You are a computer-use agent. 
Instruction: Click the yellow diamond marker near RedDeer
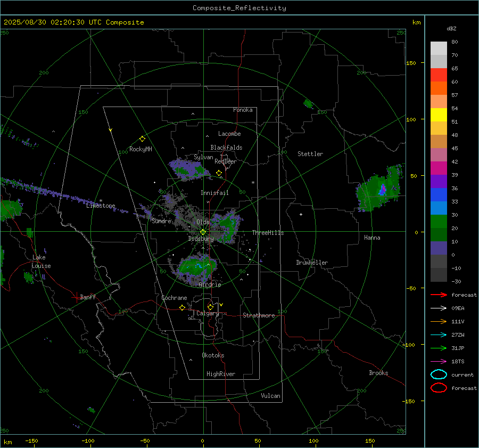[219, 173]
